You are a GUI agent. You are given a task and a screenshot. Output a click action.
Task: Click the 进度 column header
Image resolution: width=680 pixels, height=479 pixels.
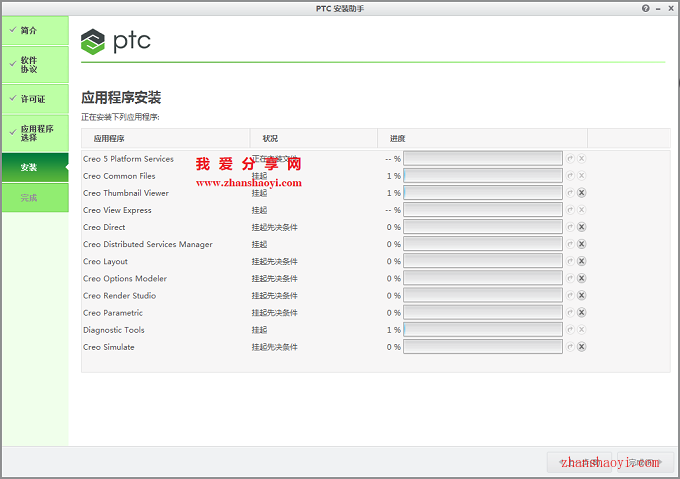pos(482,139)
